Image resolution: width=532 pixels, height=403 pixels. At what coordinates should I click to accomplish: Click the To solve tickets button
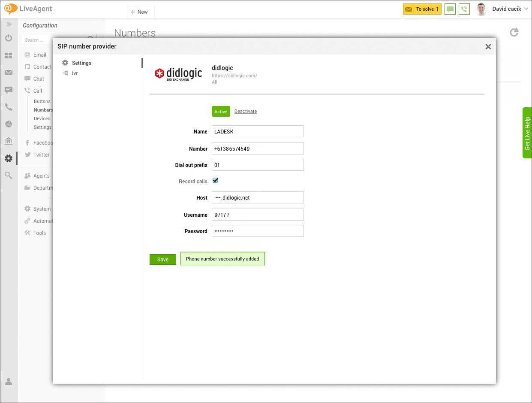point(422,9)
